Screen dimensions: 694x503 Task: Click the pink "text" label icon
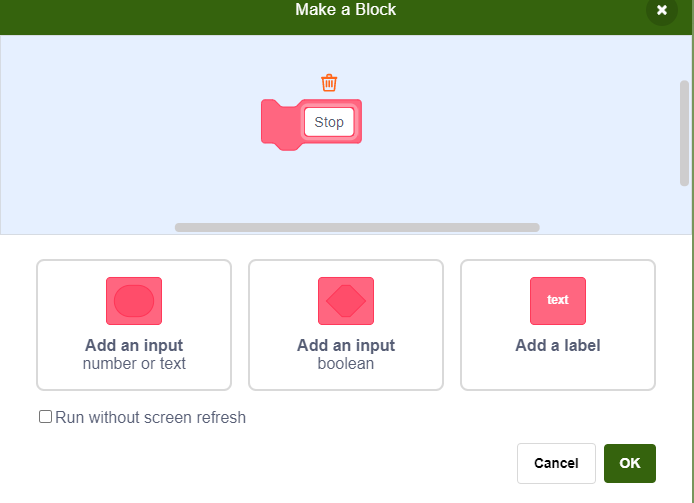(558, 301)
